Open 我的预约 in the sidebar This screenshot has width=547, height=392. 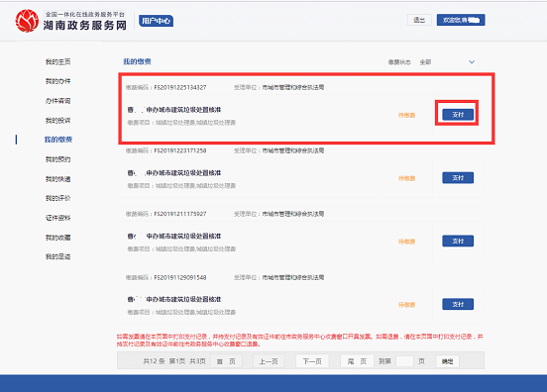pos(57,159)
